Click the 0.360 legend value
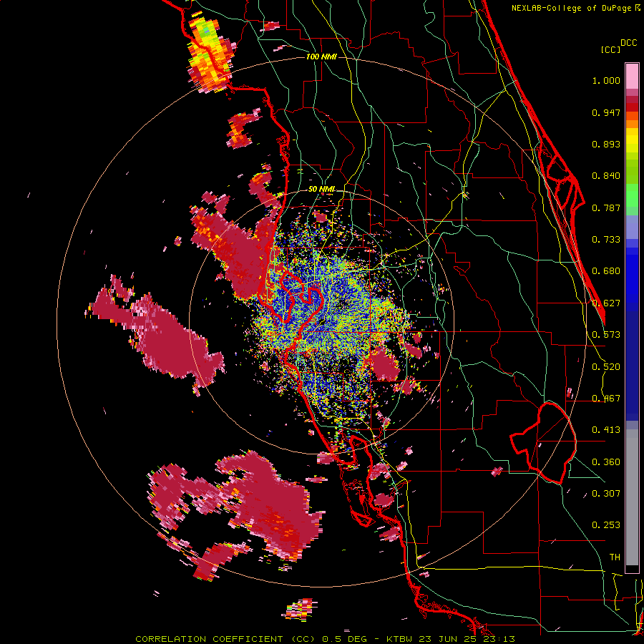This screenshot has width=644, height=644. [606, 462]
